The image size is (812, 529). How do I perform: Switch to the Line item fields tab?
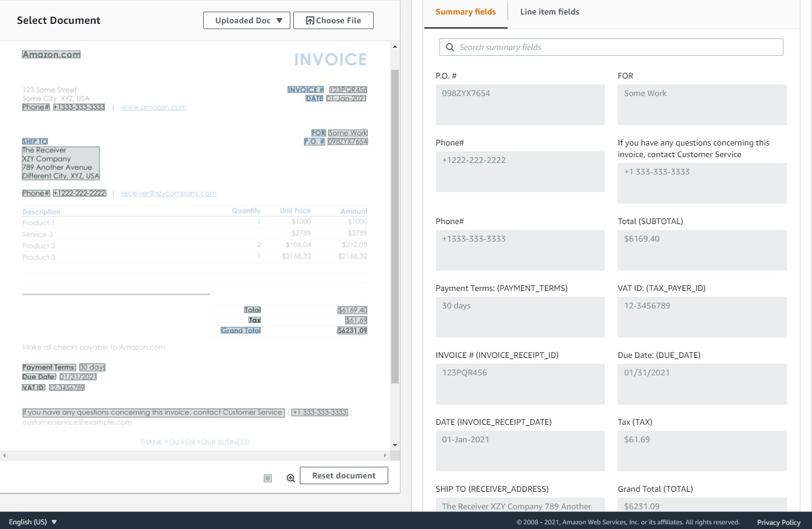pyautogui.click(x=549, y=12)
